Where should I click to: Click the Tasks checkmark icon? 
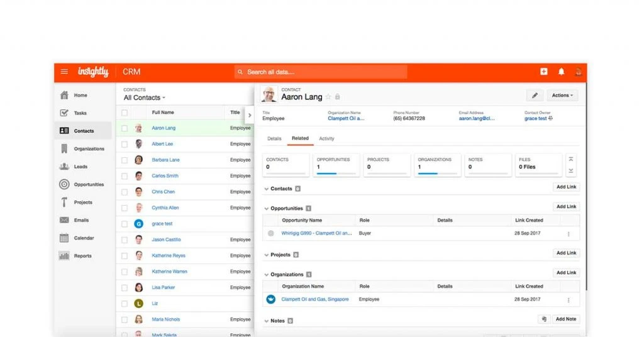coord(64,113)
